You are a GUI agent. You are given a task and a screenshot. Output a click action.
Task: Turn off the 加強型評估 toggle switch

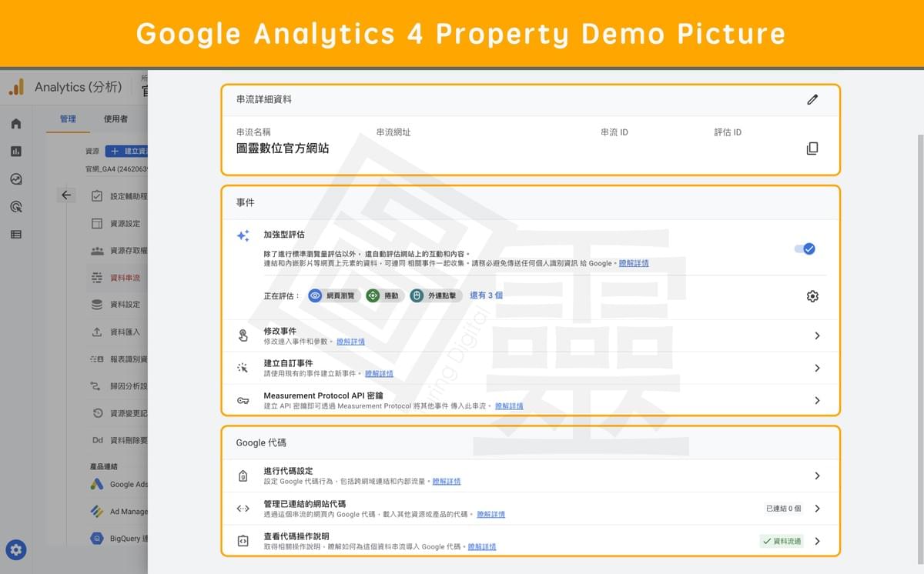(805, 249)
